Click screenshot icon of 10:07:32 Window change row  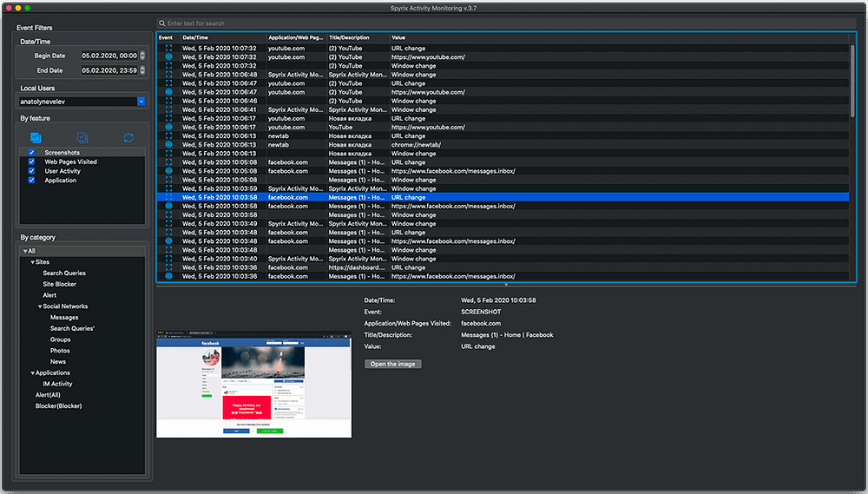pyautogui.click(x=168, y=65)
